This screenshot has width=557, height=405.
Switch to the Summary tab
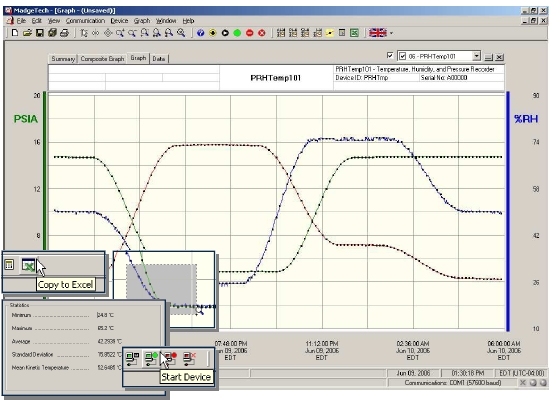(63, 59)
